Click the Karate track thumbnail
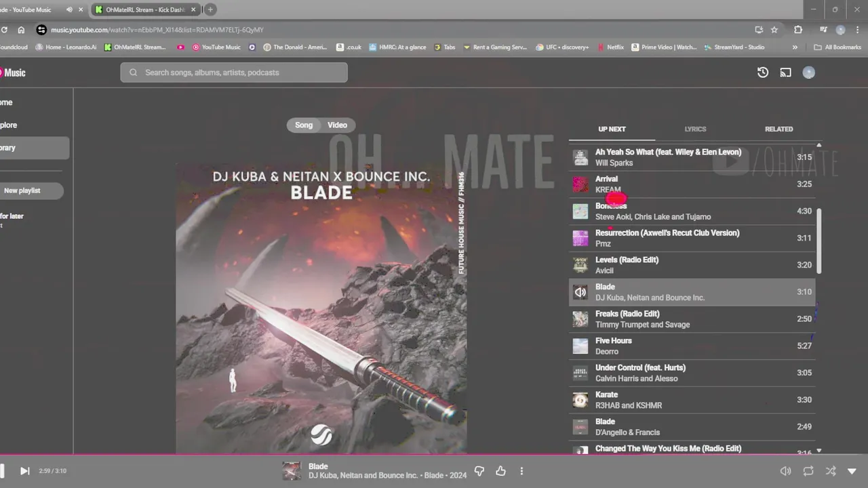 (x=580, y=400)
